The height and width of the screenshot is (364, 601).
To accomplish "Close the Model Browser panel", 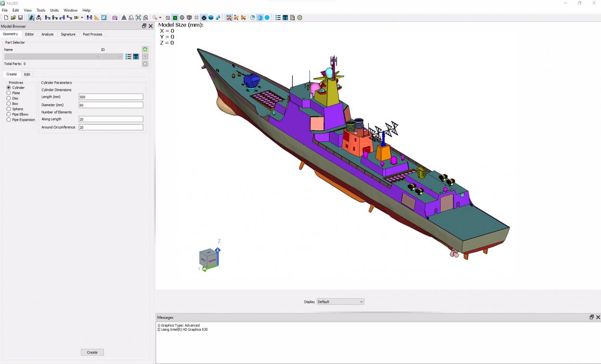I will coord(150,26).
